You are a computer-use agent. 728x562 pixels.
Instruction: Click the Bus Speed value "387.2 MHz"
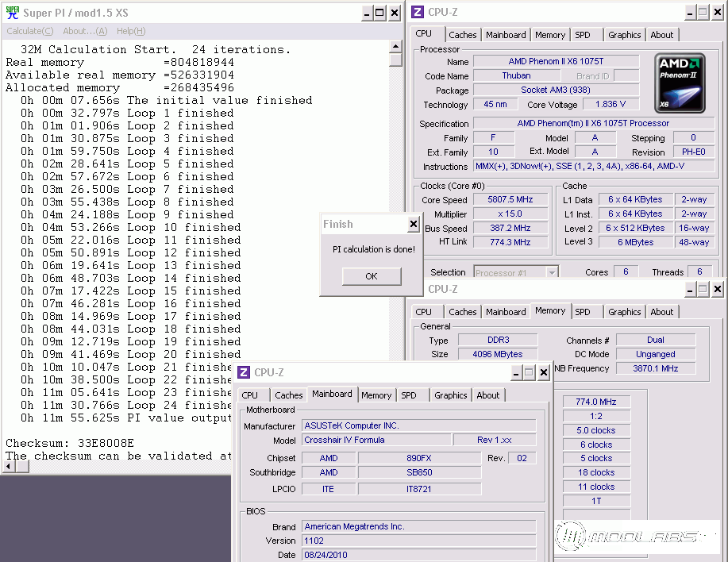[510, 229]
